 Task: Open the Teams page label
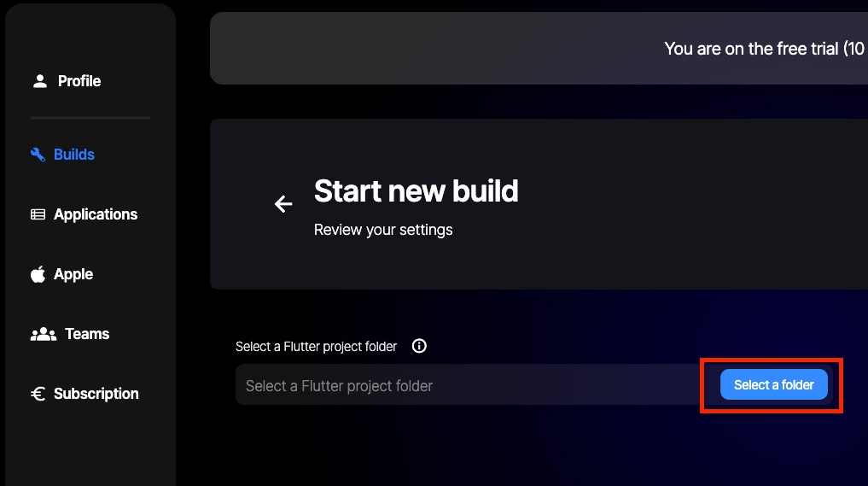pyautogui.click(x=87, y=334)
